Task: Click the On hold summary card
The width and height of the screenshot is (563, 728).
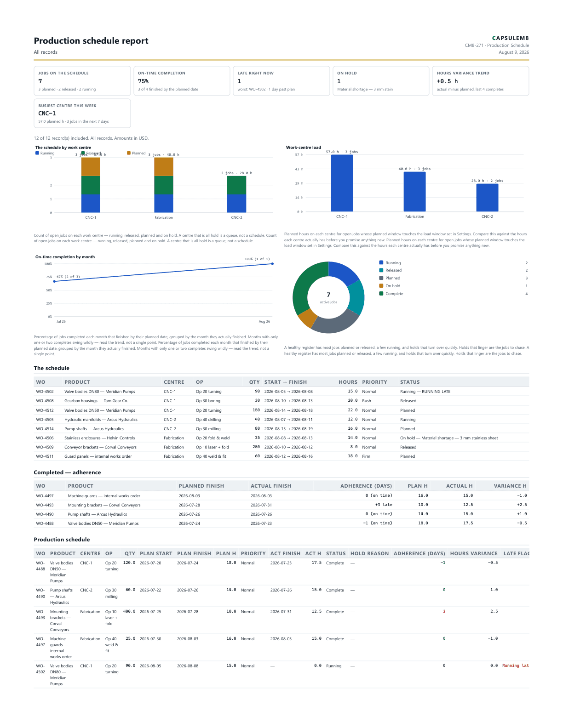Action: click(x=381, y=81)
